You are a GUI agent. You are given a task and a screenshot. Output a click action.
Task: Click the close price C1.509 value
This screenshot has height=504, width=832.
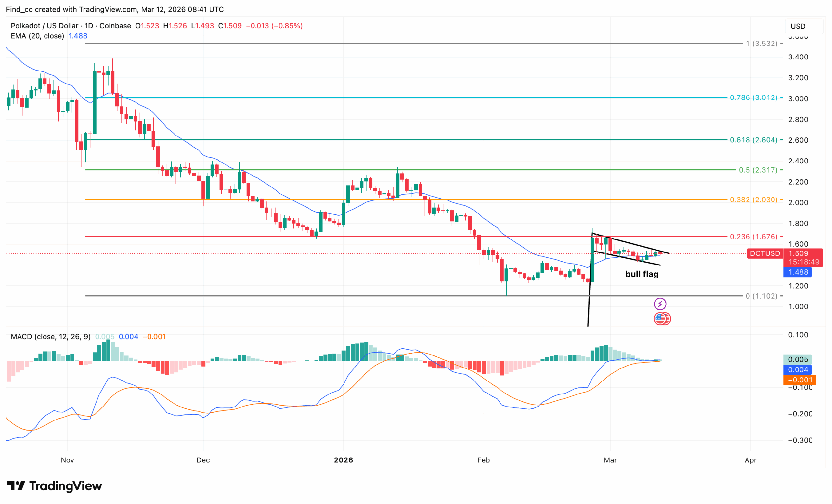click(230, 26)
